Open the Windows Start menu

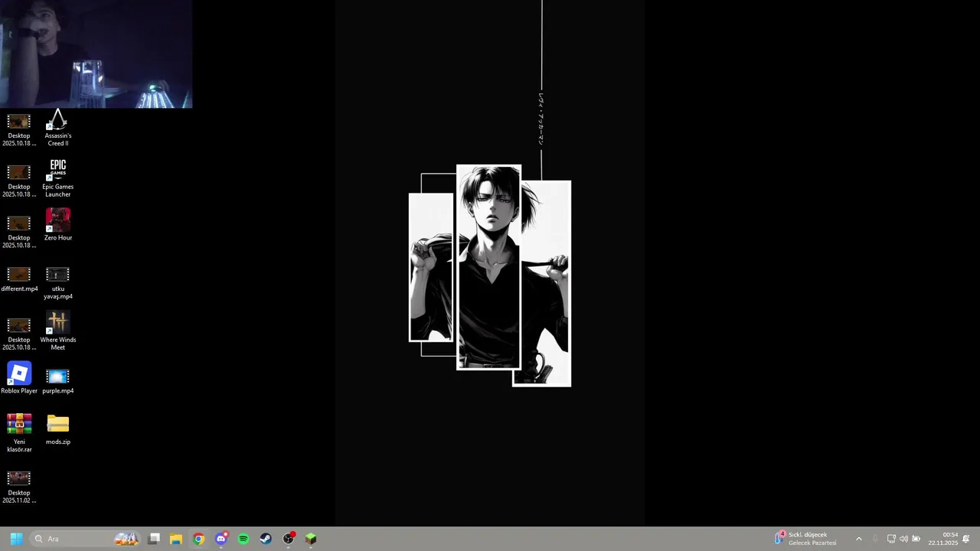pos(16,539)
